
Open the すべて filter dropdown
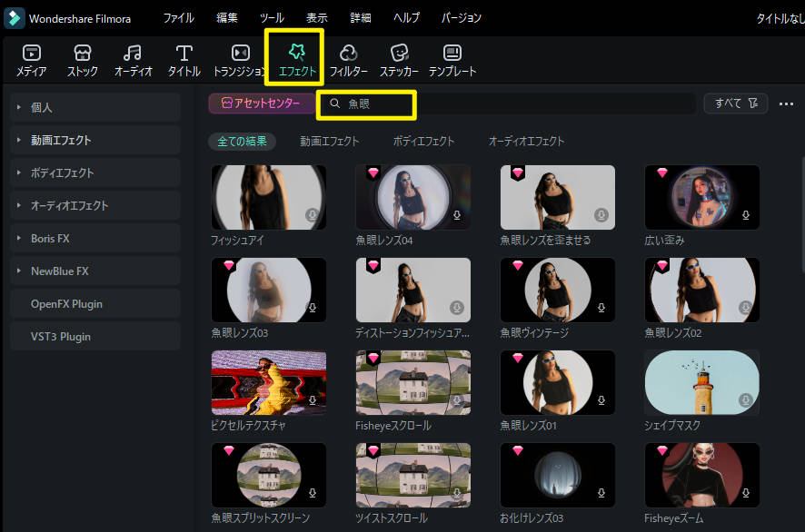(736, 103)
